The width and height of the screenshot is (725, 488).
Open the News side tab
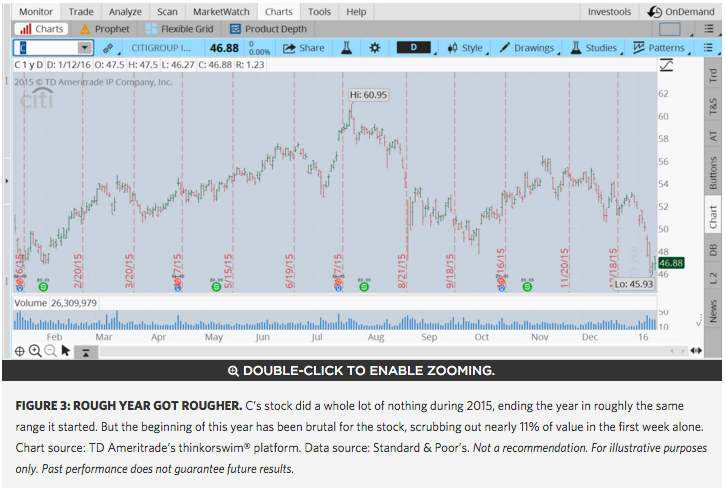coord(713,311)
